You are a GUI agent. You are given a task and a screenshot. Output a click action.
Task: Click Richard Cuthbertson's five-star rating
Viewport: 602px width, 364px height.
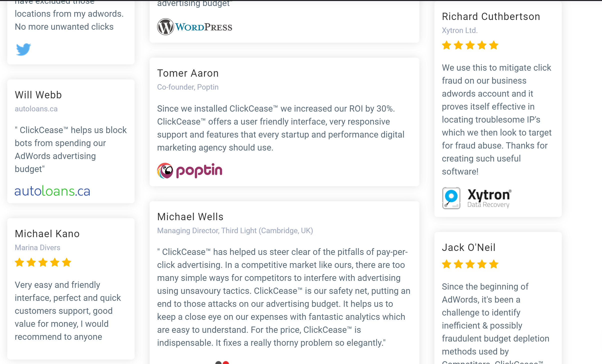[x=470, y=45]
